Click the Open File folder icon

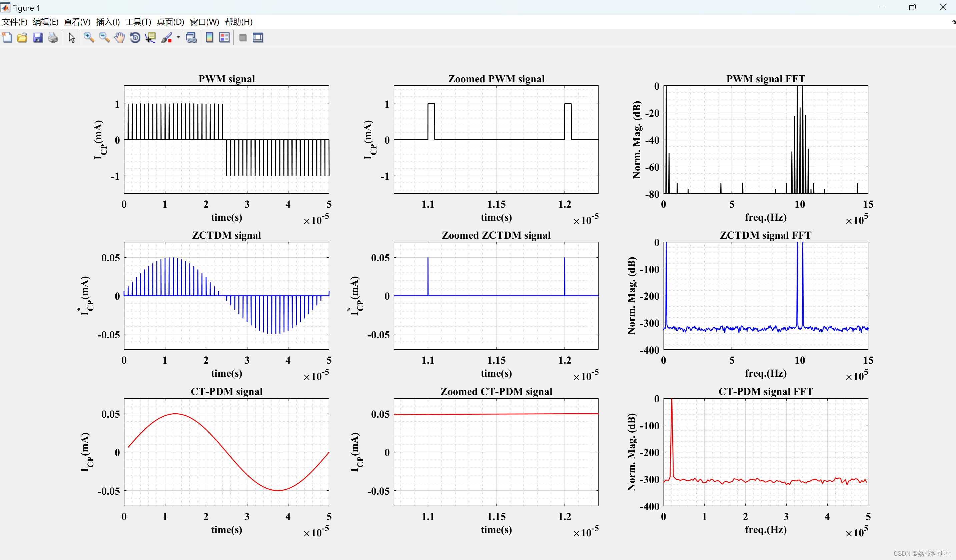pos(22,38)
